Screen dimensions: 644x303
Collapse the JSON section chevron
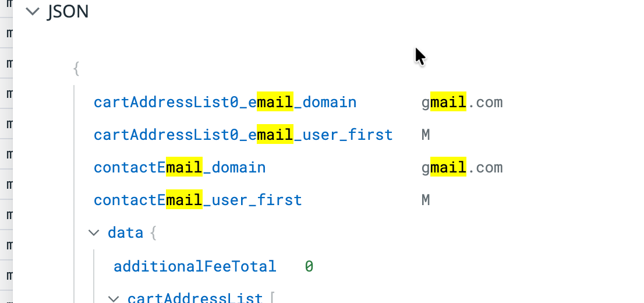pyautogui.click(x=33, y=12)
